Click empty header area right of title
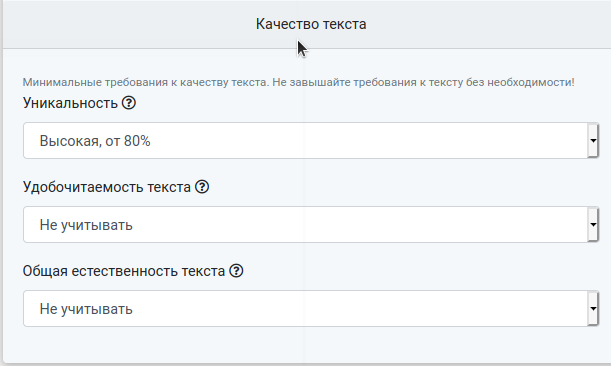 (487, 24)
